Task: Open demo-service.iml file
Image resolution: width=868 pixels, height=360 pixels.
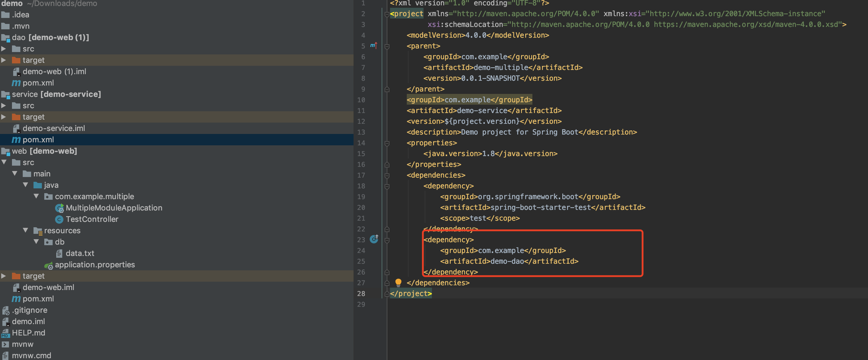Action: coord(53,128)
